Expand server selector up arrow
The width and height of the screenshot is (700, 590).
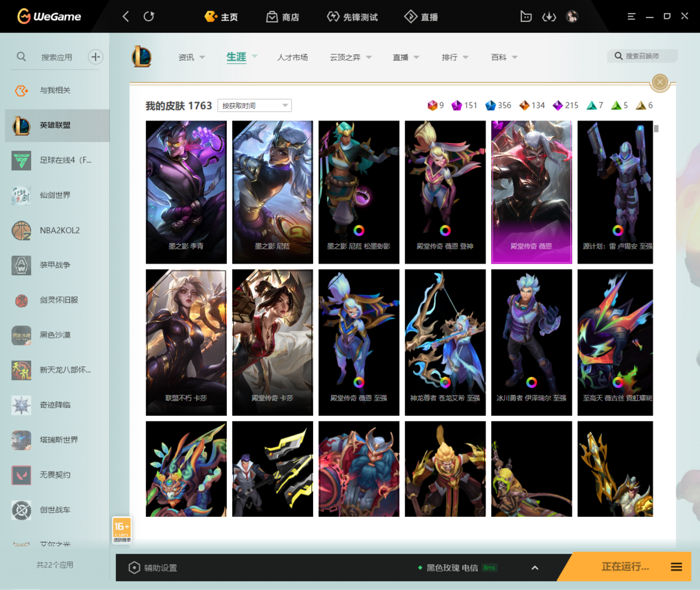[x=535, y=568]
